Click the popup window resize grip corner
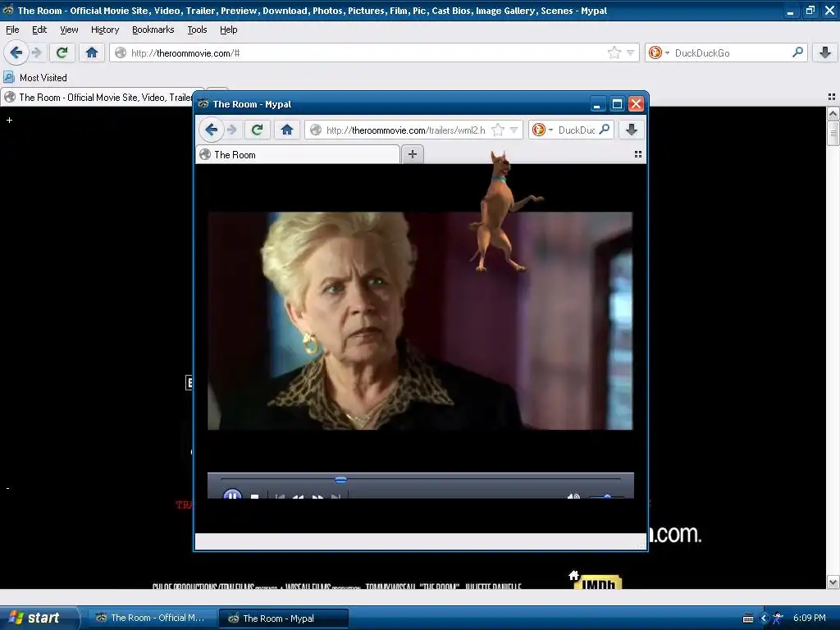This screenshot has height=630, width=840. [641, 546]
